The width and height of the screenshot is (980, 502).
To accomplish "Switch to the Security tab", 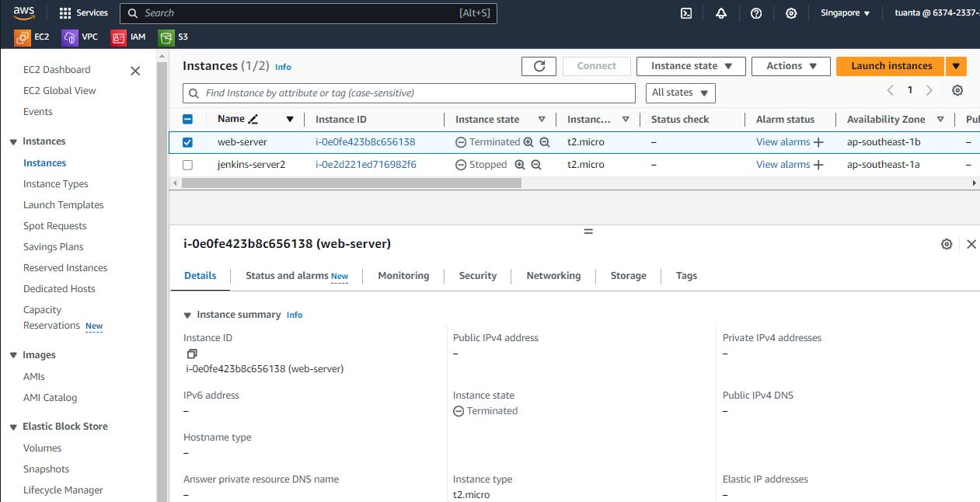I will (x=478, y=276).
